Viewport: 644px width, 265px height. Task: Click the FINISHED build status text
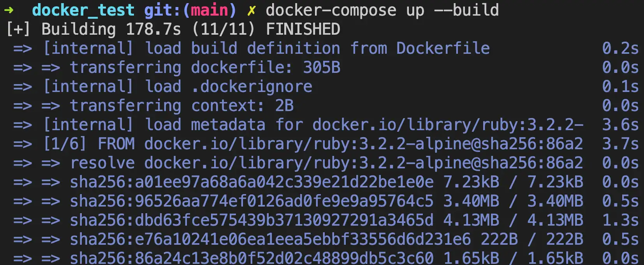[x=303, y=30]
